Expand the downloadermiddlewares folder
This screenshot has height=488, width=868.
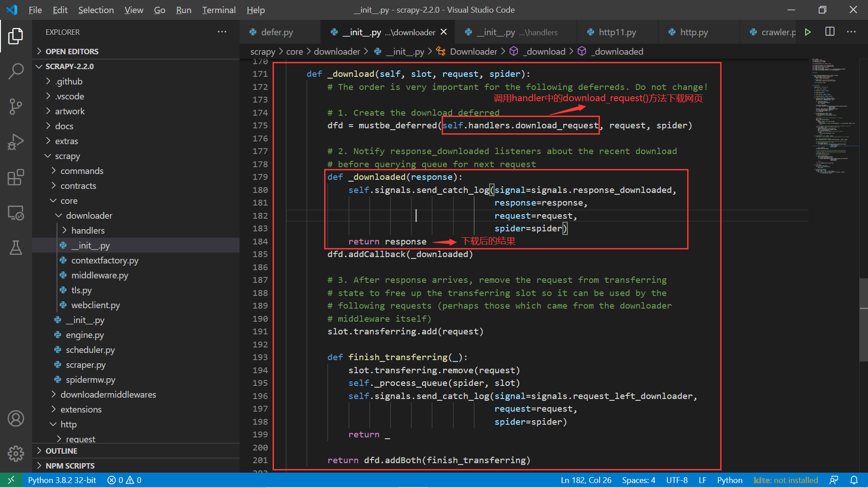coord(136,394)
